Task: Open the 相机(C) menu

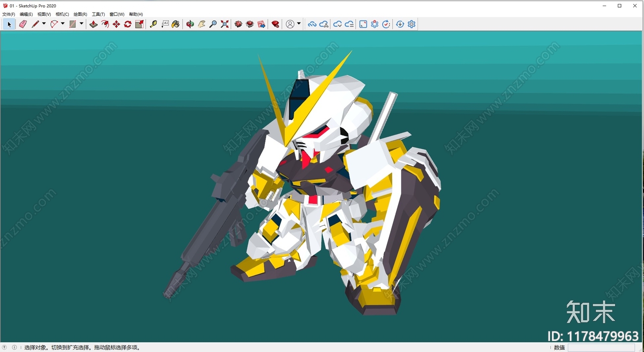Action: pos(62,14)
